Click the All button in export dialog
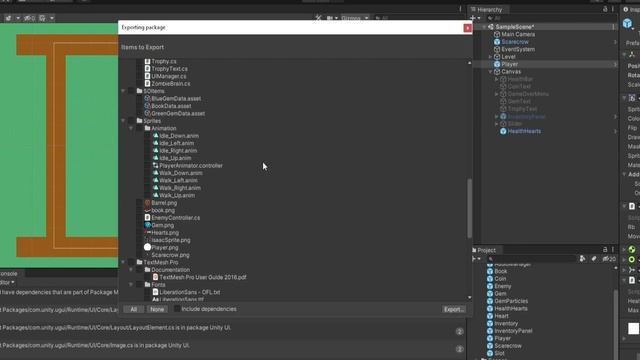 coord(133,309)
